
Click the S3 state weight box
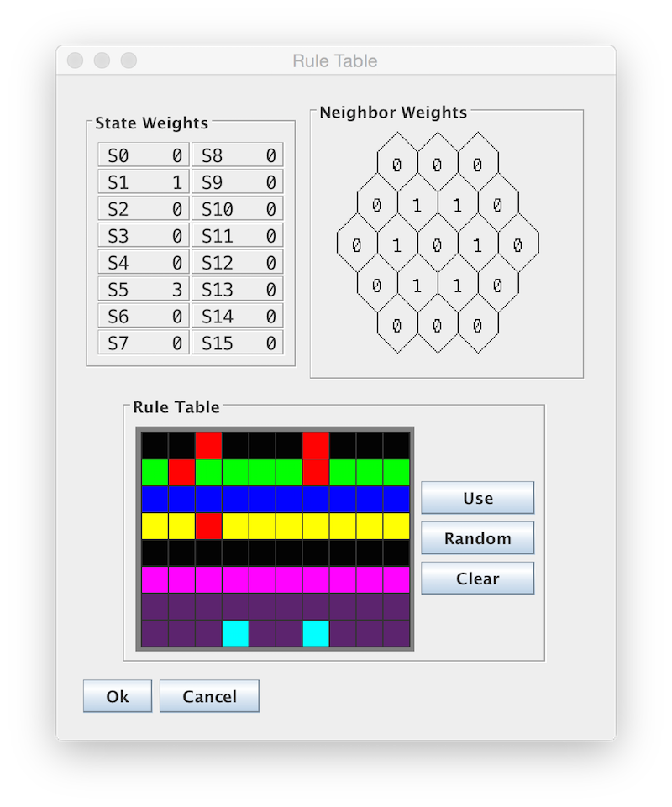click(144, 235)
